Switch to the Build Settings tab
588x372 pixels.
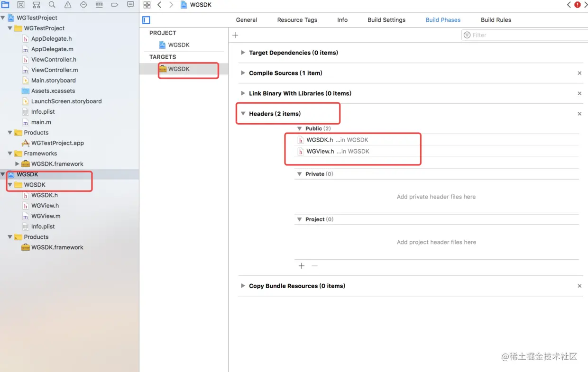pyautogui.click(x=386, y=20)
